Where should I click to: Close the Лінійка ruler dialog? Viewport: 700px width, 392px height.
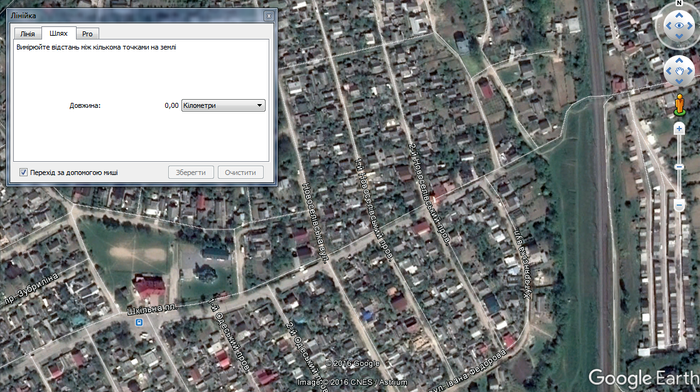click(269, 16)
